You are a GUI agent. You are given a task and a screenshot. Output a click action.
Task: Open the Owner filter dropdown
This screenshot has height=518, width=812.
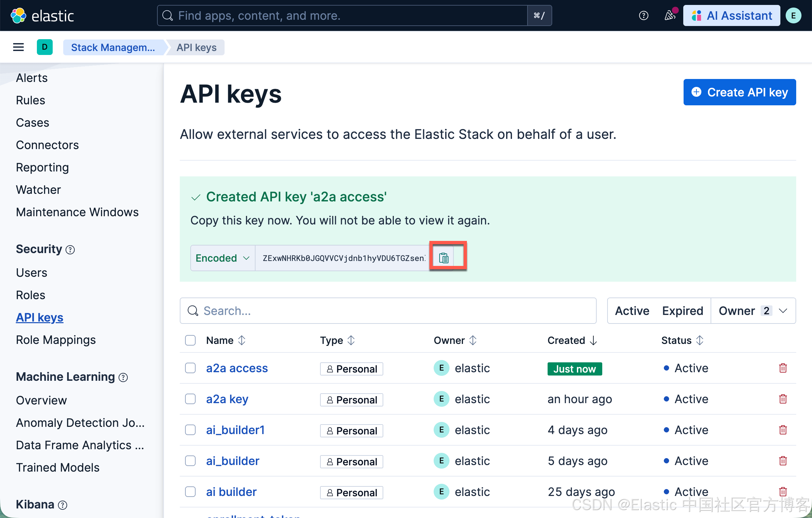[x=753, y=311]
